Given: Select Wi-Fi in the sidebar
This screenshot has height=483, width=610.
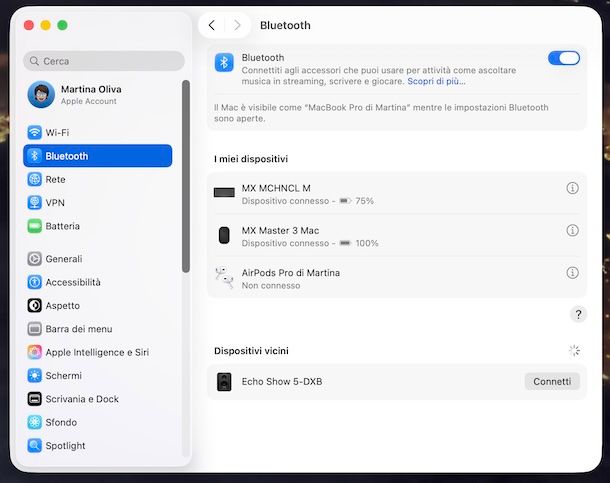Looking at the screenshot, I should click(x=98, y=133).
